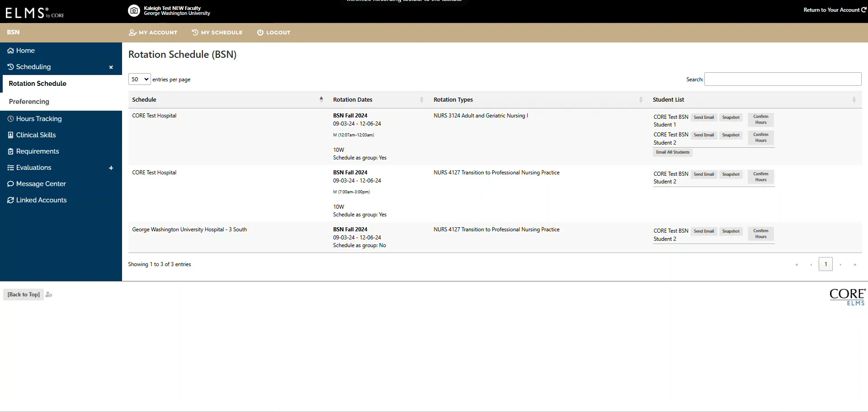This screenshot has width=868, height=412.
Task: Click the profile camera icon in header
Action: [134, 10]
